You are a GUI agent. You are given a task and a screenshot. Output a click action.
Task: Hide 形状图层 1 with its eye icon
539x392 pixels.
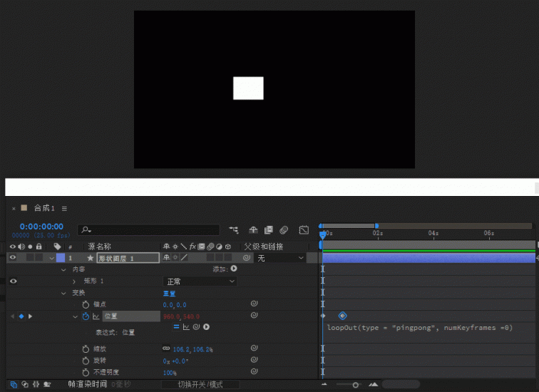13,257
